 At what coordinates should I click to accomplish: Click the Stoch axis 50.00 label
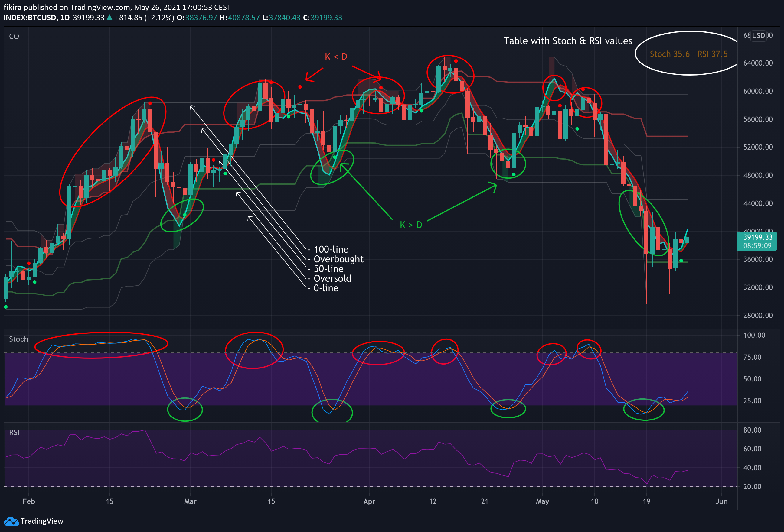[x=752, y=379]
